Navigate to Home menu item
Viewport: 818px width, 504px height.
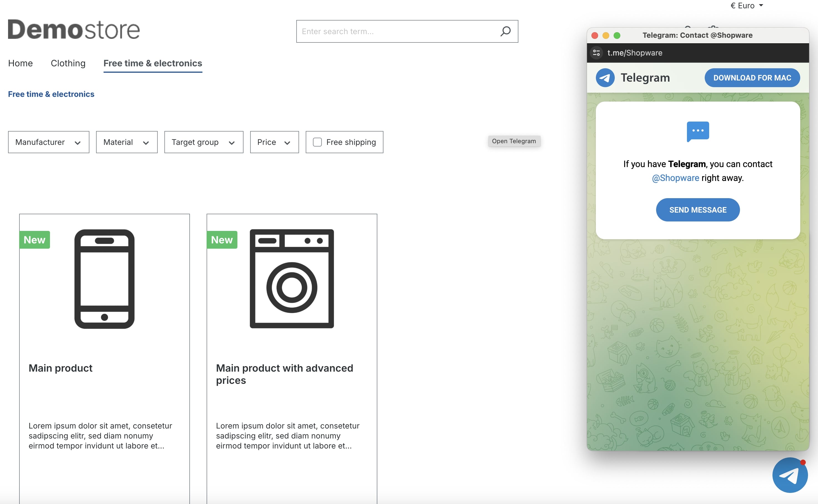tap(21, 63)
